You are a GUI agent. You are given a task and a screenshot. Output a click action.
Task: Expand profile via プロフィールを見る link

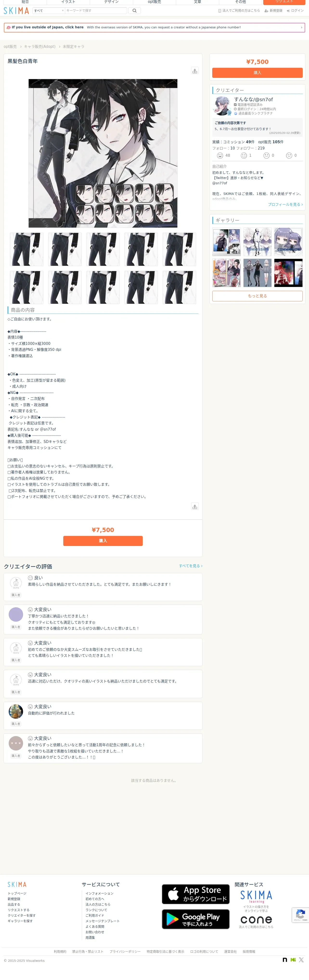285,204
